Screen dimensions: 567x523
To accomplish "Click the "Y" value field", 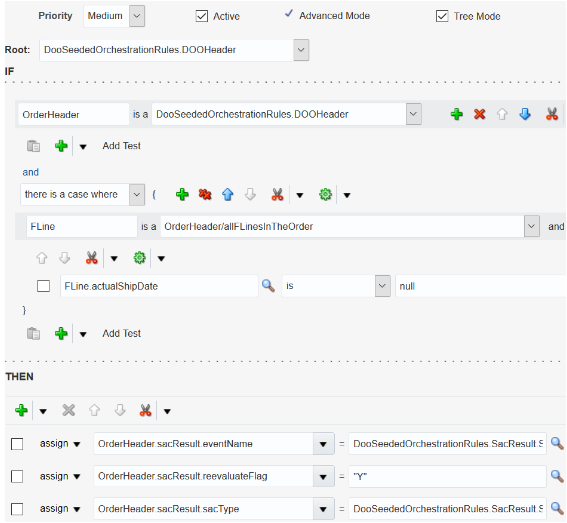I will 447,476.
